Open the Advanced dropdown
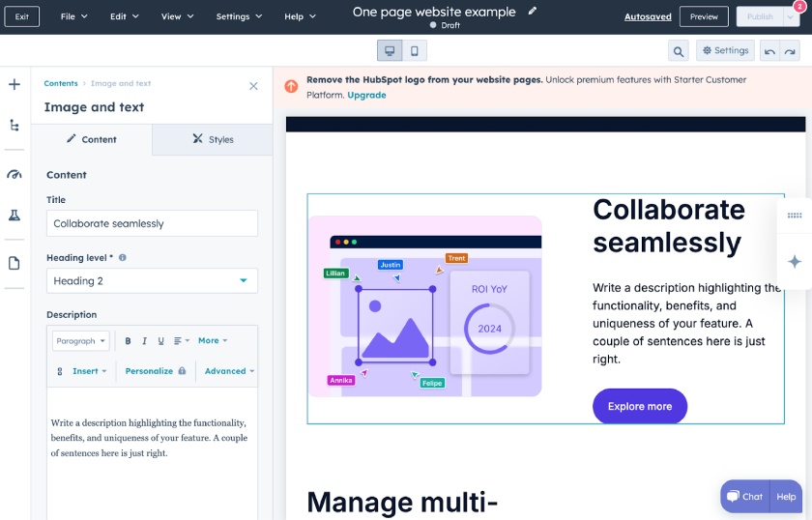 (229, 371)
